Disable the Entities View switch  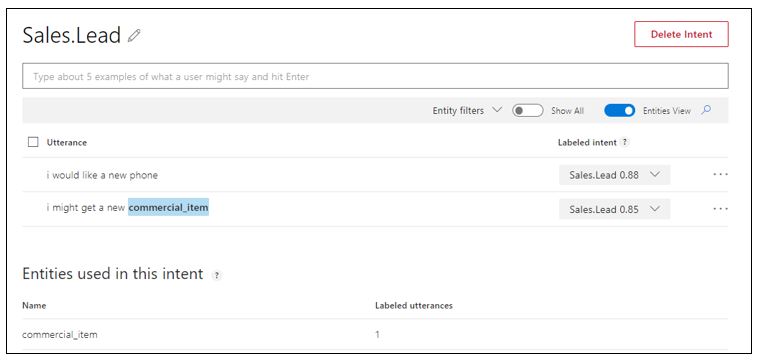[x=619, y=110]
